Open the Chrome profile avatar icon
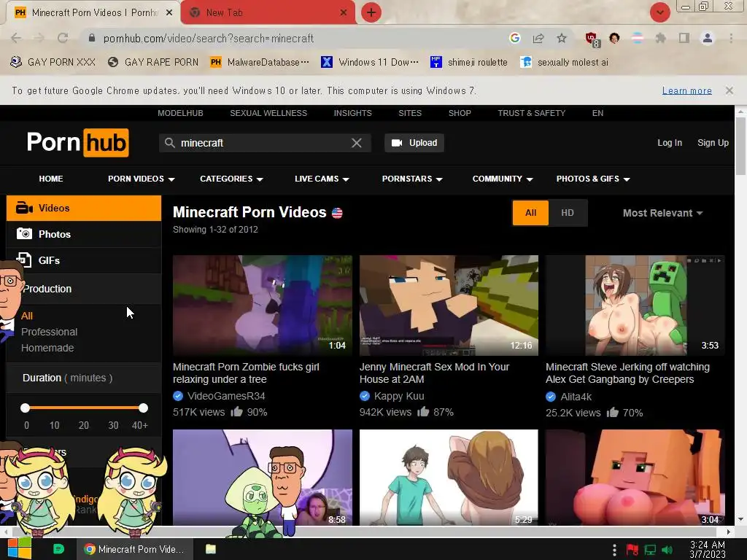747x560 pixels. coord(708,38)
